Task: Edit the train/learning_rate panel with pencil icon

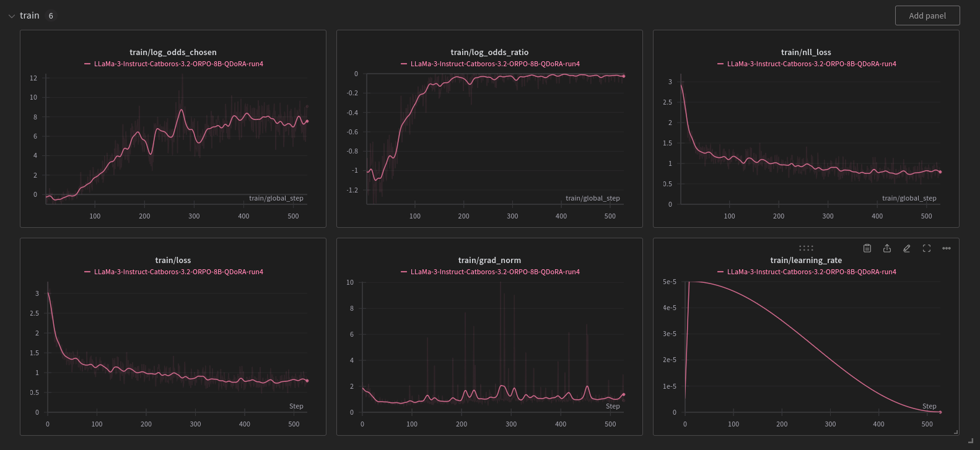Action: [907, 248]
